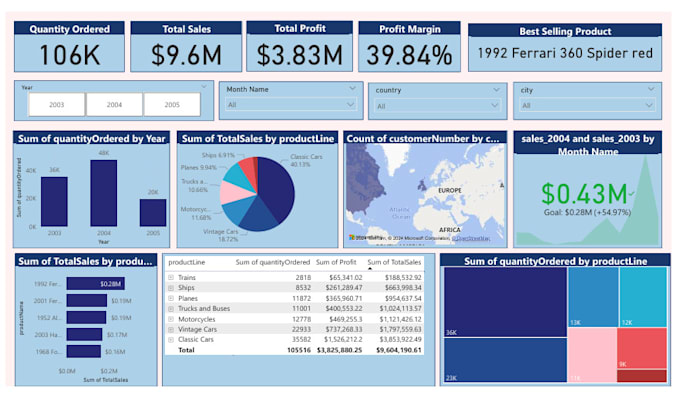Select the 1992 Fer... bar showing $0.28M

click(95, 284)
